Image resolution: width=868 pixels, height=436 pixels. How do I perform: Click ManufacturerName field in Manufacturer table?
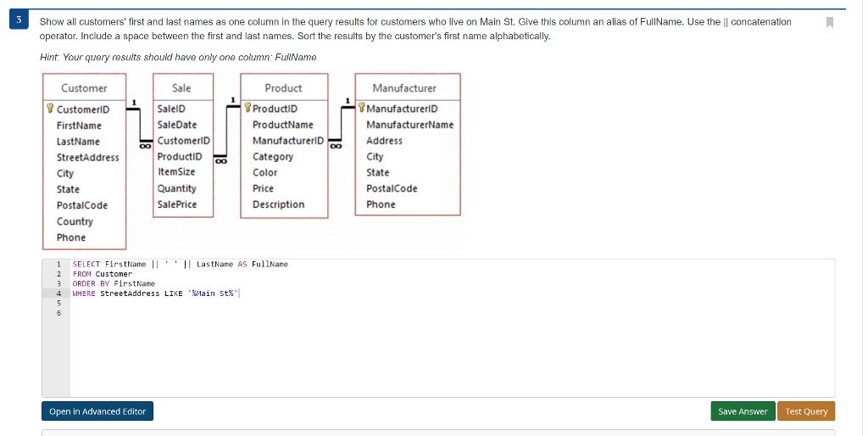[x=409, y=125]
